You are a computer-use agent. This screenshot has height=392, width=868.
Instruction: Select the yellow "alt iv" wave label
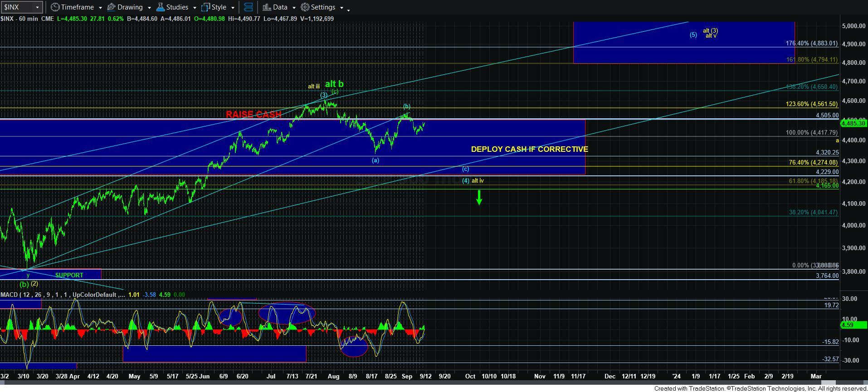pos(478,180)
